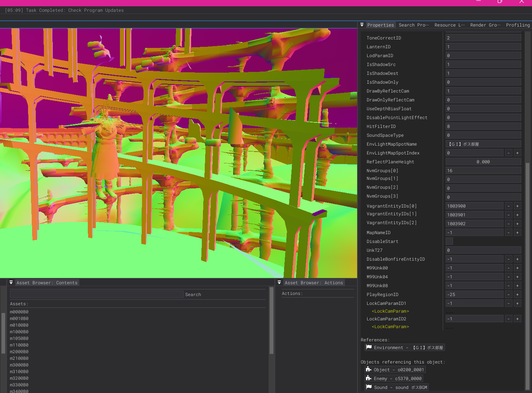
Task: Toggle the DisableStart checkbox
Action: tap(449, 241)
